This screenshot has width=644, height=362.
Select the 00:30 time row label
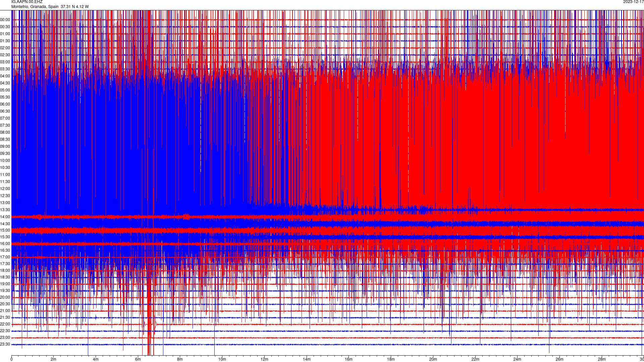click(x=5, y=27)
